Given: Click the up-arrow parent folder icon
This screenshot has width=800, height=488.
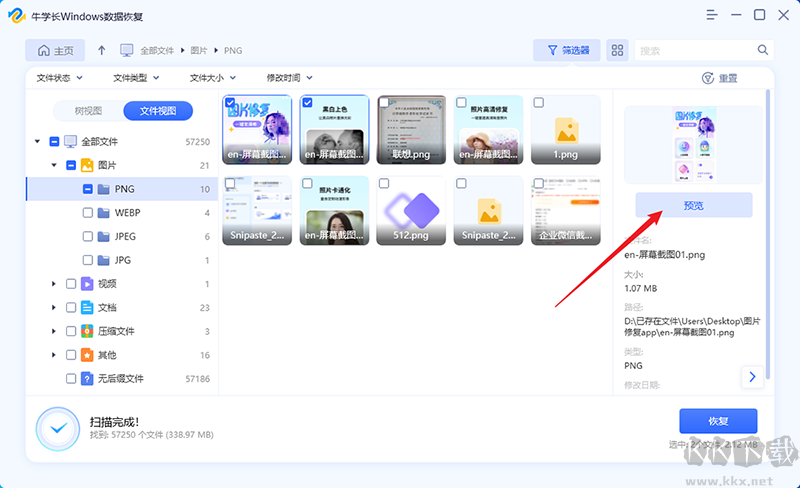Looking at the screenshot, I should tap(102, 50).
